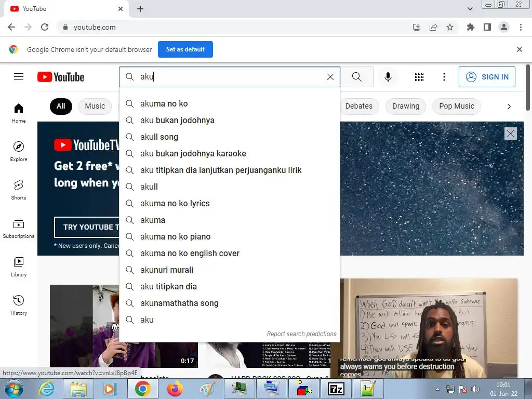Choose suggestion 'akuma no ko english cover'
532x399 pixels.
point(230,253)
